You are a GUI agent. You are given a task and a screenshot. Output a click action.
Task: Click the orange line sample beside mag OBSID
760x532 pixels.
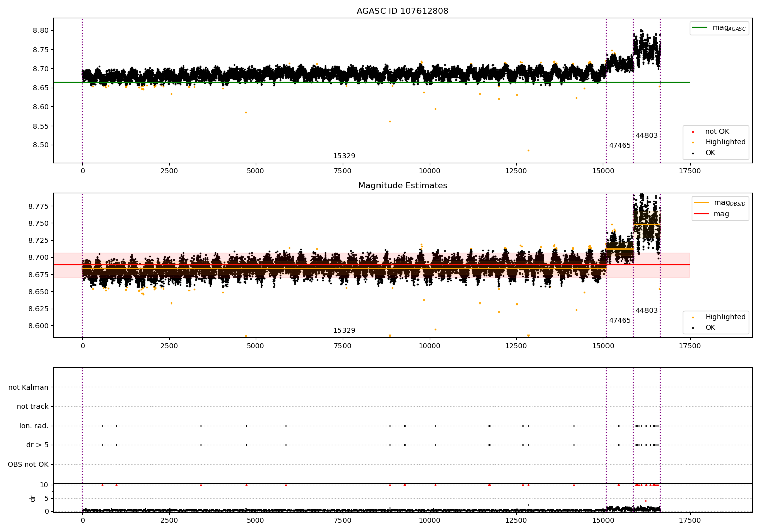701,202
